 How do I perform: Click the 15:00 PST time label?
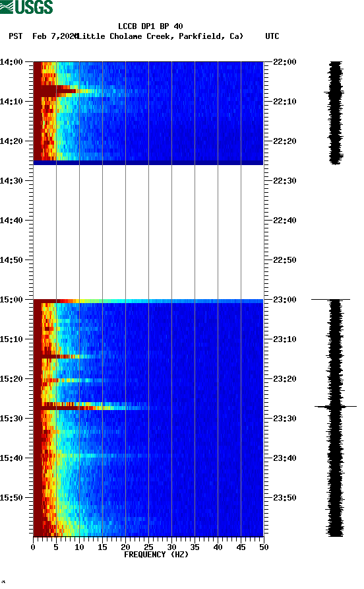coord(12,300)
